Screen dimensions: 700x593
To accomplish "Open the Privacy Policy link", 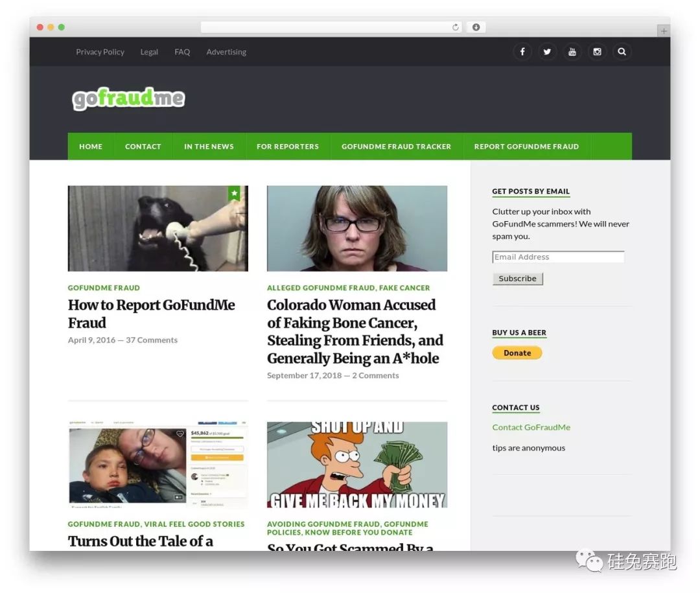I will pos(100,52).
